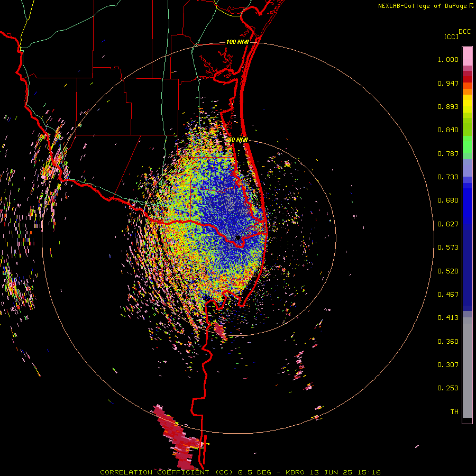This screenshot has height=476, width=476.
Task: Select the 0.467 color scale value
Action: (448, 295)
